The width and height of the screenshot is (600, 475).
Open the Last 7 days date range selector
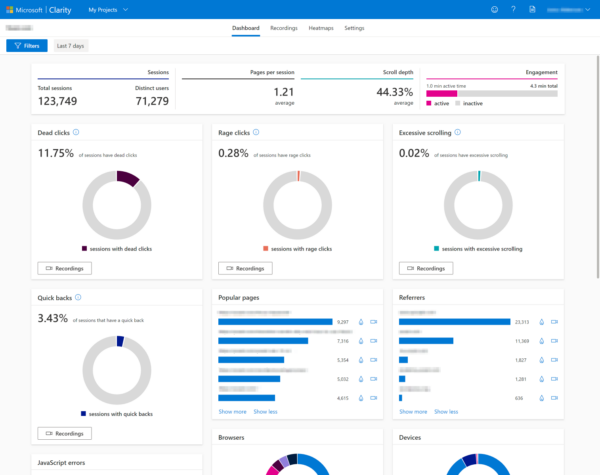[70, 46]
